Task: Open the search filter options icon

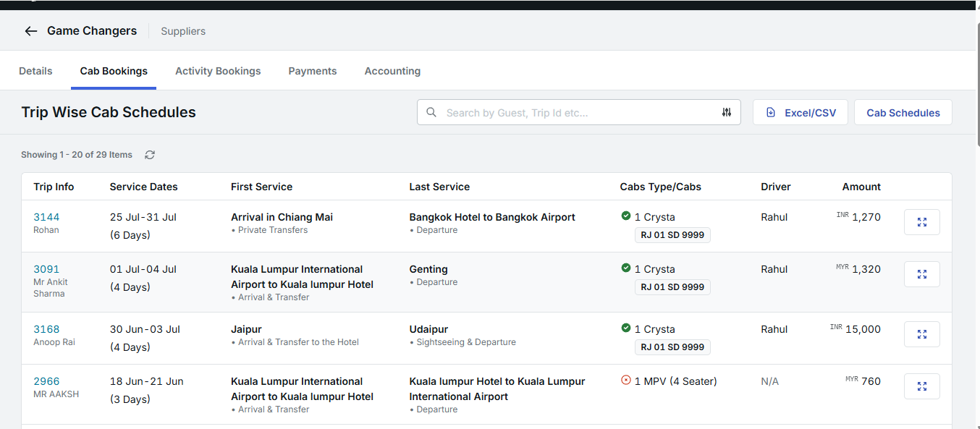Action: coord(726,112)
